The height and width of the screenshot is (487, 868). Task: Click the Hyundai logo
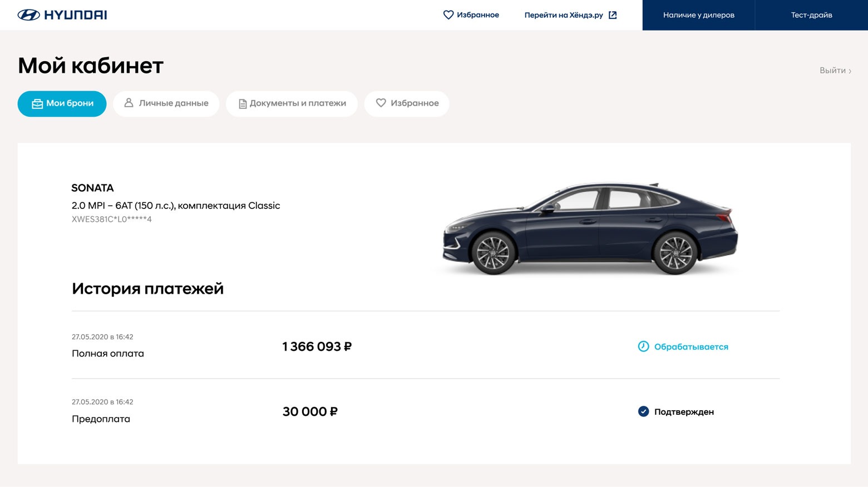[x=62, y=15]
